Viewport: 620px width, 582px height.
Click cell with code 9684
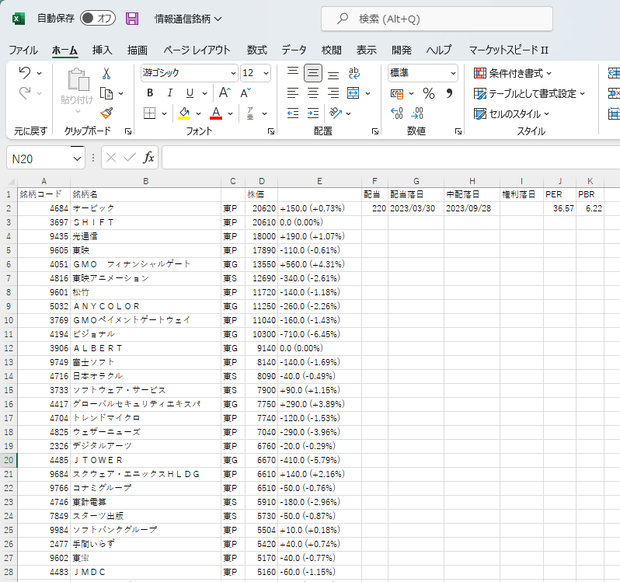pos(44,474)
